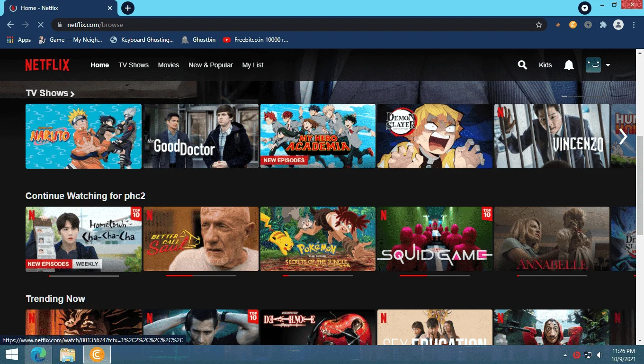Switch to the Kids profile
This screenshot has width=644, height=364.
pos(546,65)
